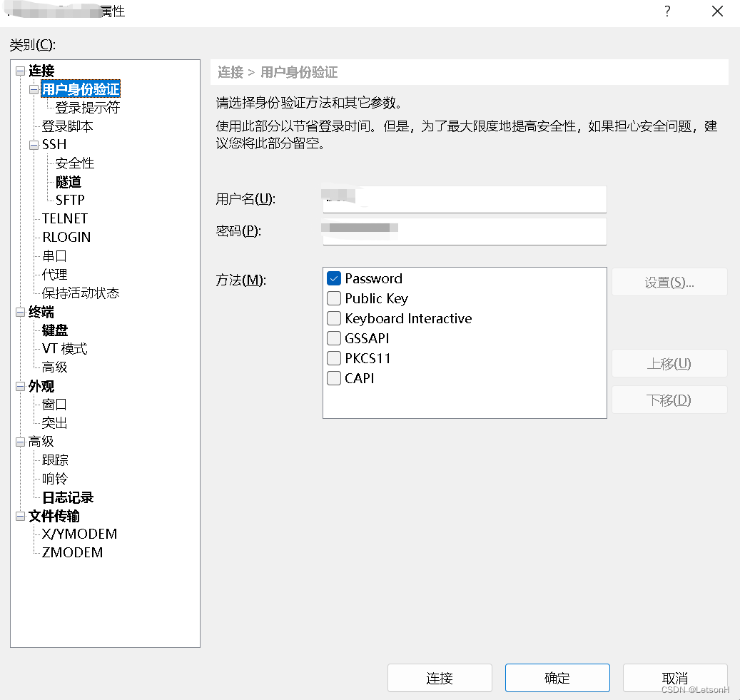
Task: Collapse the 文件传输 tree branch
Action: click(x=19, y=515)
